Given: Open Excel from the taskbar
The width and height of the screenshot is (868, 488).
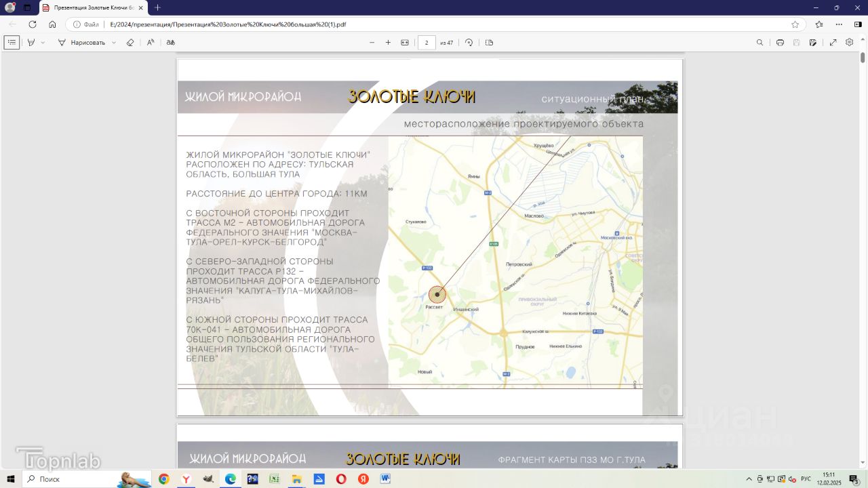Looking at the screenshot, I should tap(275, 479).
